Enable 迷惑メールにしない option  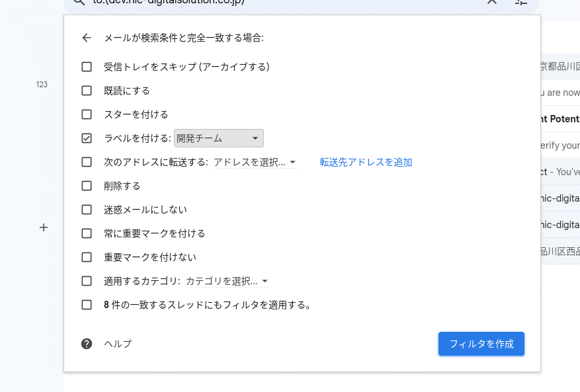86,210
